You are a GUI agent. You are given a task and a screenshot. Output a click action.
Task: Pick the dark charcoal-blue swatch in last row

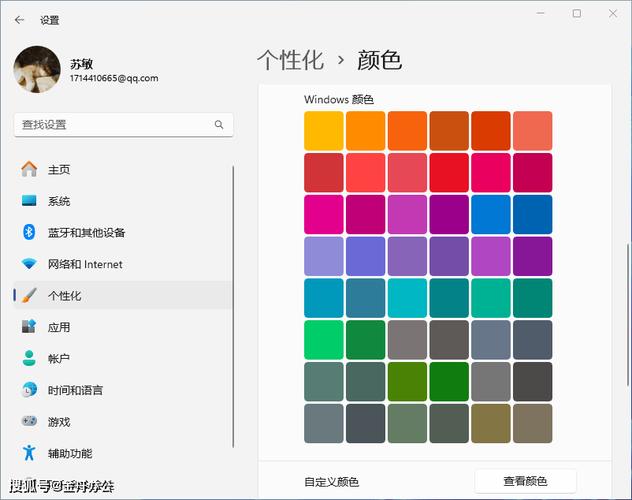pos(366,423)
